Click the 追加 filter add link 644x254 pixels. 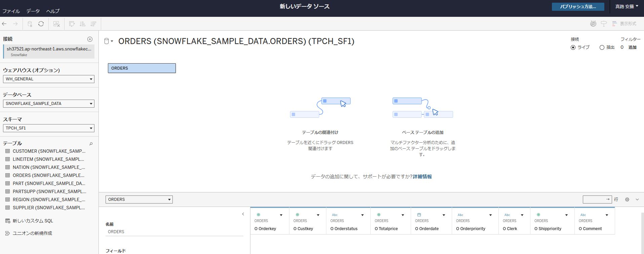(632, 47)
